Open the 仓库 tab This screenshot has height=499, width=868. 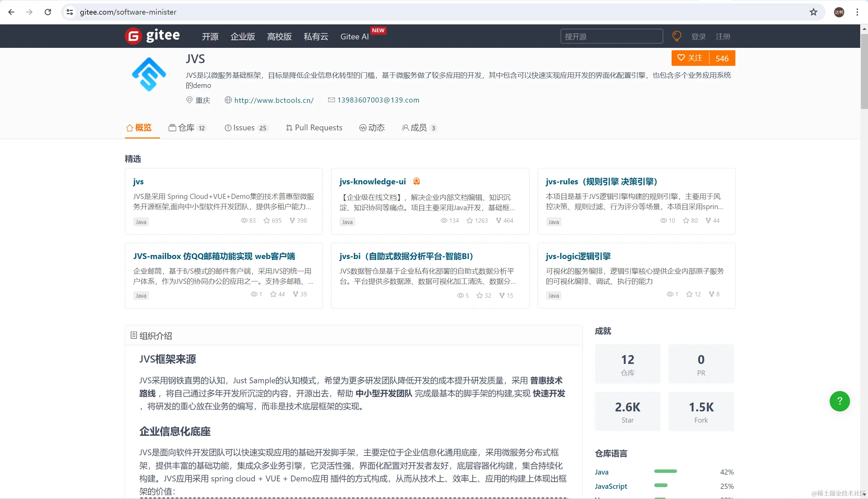coord(187,128)
